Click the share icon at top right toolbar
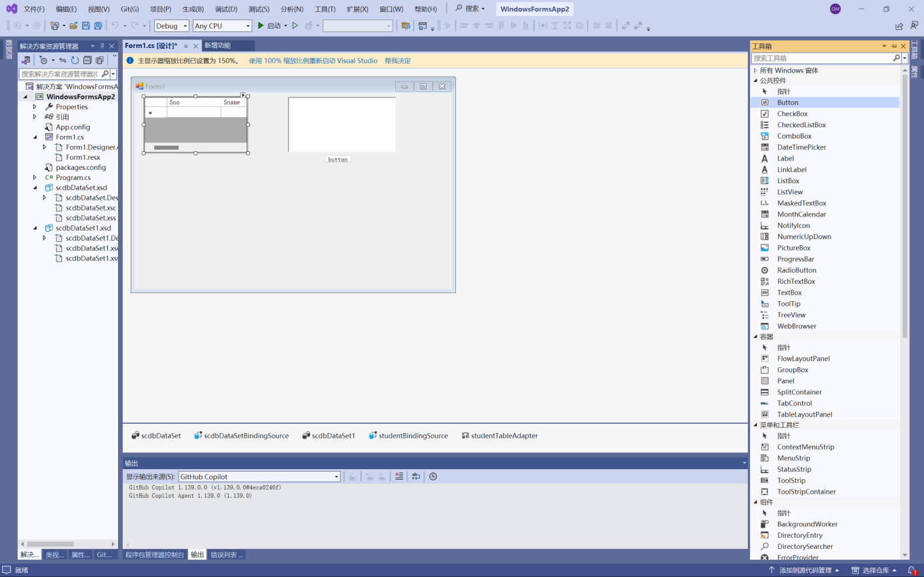This screenshot has width=924, height=577. click(x=899, y=26)
